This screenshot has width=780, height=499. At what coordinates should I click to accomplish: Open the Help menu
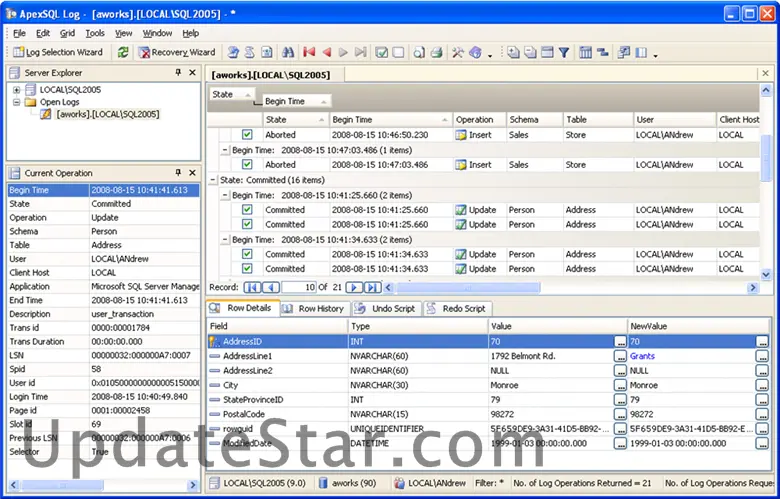[x=191, y=33]
